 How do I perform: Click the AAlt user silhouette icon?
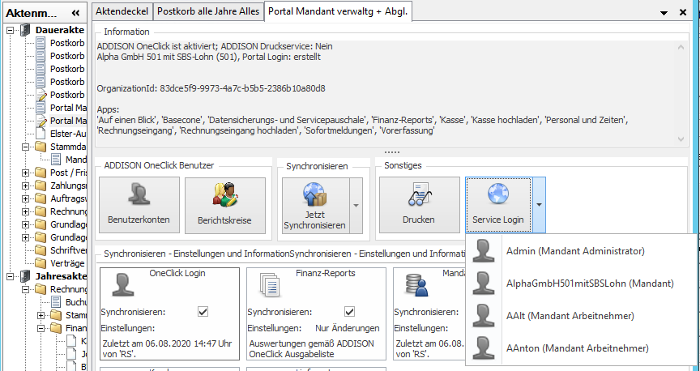483,316
